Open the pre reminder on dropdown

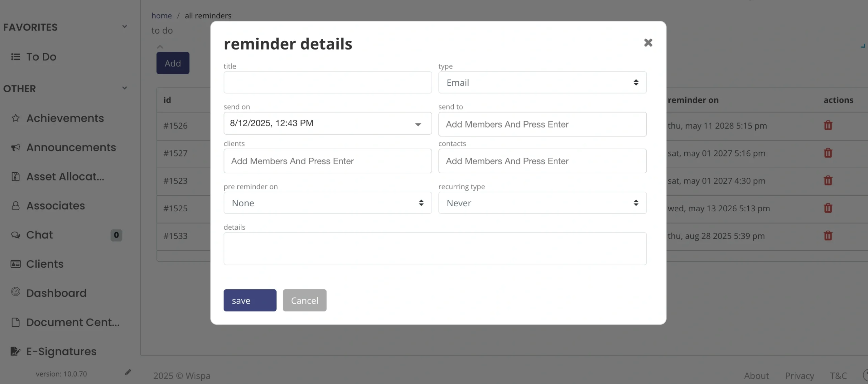tap(327, 203)
